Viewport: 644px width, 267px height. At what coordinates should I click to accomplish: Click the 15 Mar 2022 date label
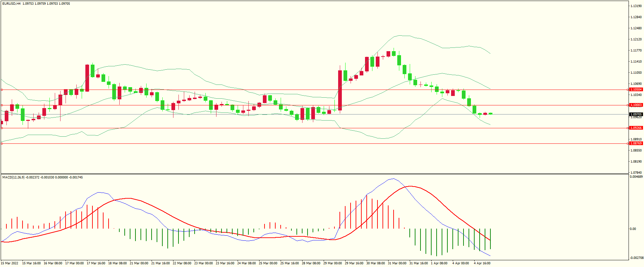point(9,263)
